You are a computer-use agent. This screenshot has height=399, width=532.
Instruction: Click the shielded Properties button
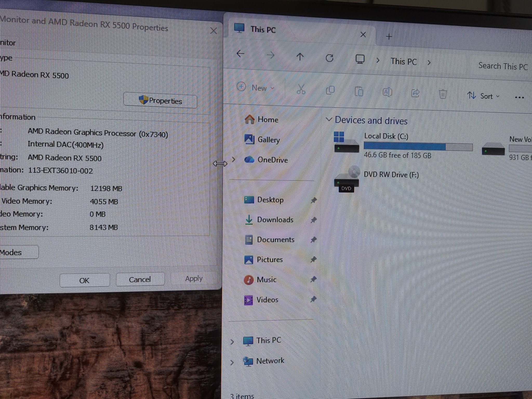(x=160, y=100)
